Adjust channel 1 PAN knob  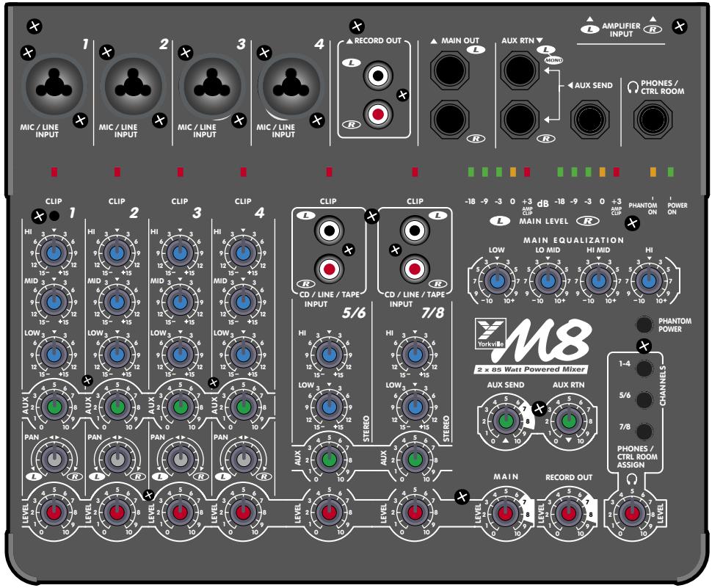pyautogui.click(x=54, y=460)
